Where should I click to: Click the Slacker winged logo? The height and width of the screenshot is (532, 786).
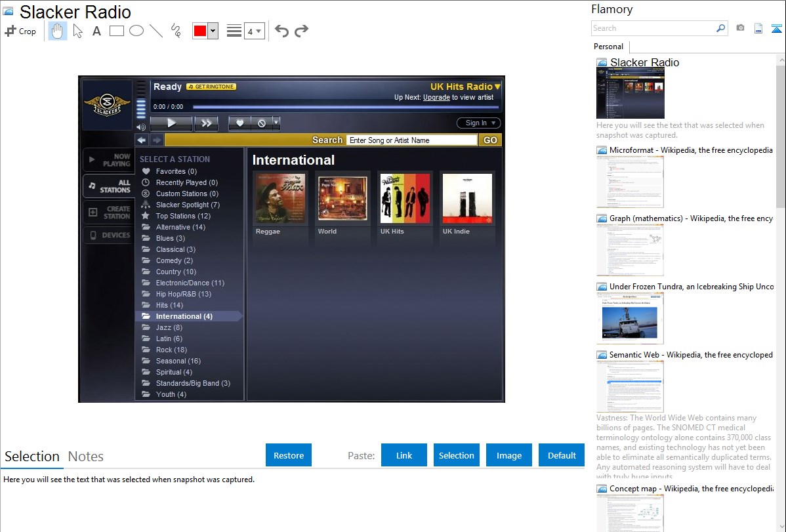pyautogui.click(x=108, y=105)
